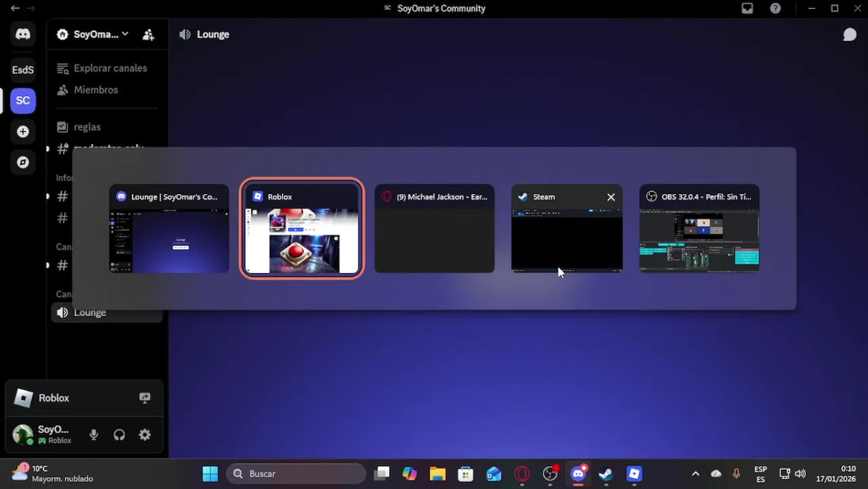868x489 pixels.
Task: Launch Copilot from the taskbar
Action: click(x=410, y=473)
